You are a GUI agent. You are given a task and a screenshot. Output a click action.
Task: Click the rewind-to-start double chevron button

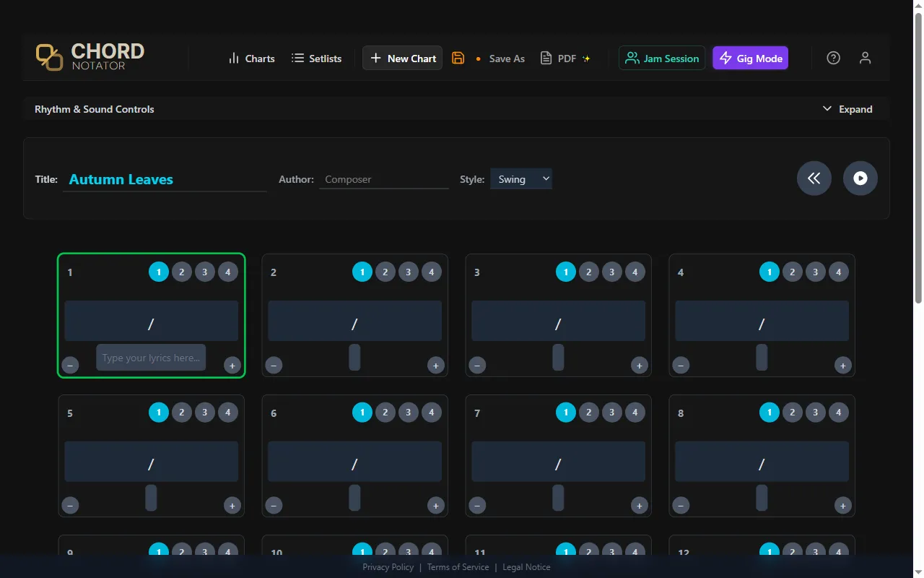814,178
